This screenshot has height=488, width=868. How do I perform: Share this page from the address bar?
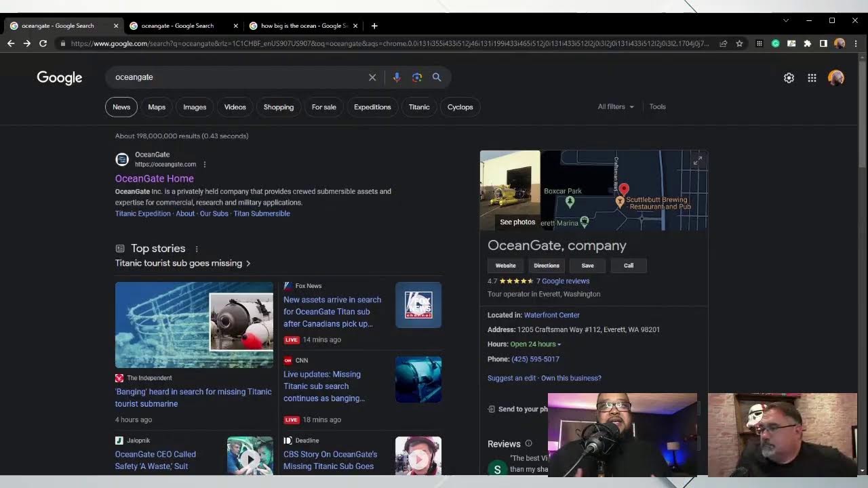click(x=724, y=43)
